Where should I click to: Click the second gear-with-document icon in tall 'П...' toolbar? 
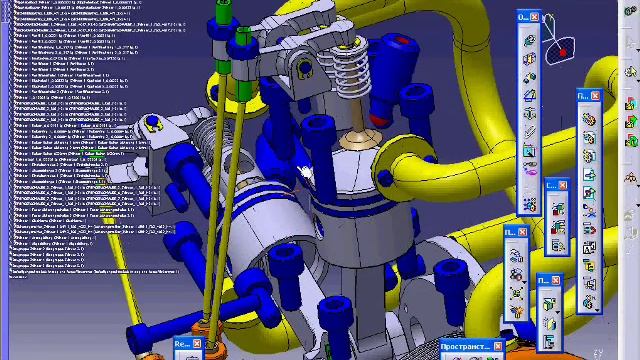[589, 138]
